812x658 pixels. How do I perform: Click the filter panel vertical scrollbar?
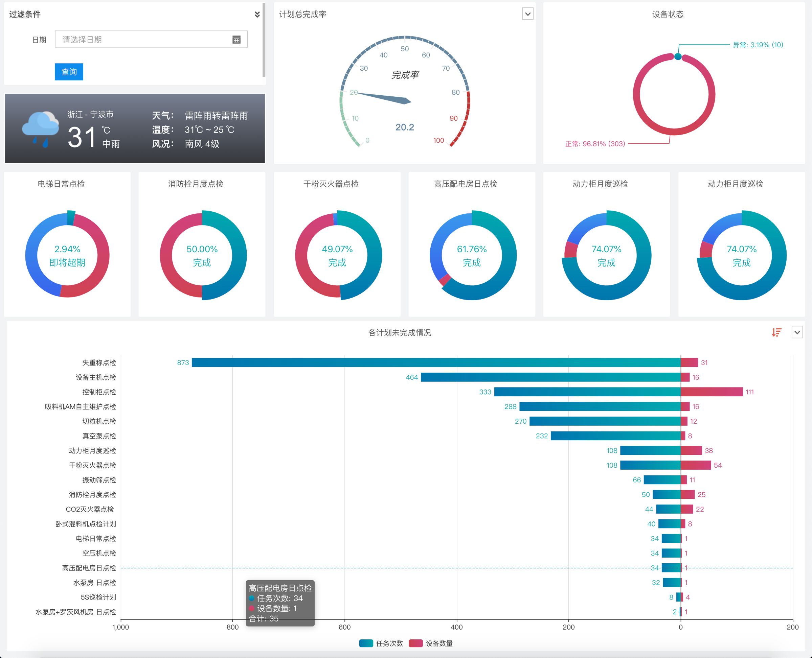(264, 40)
